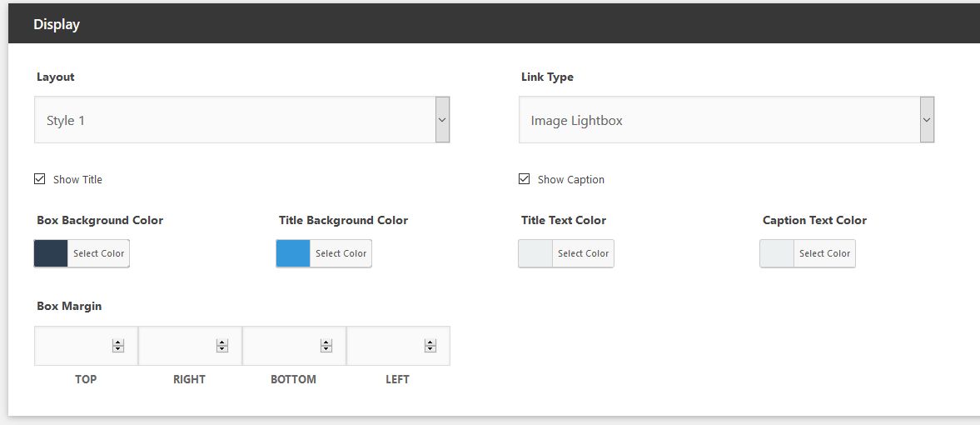Screen dimensions: 980x425
Task: Uncheck the Show Title checkbox
Action: (x=39, y=179)
